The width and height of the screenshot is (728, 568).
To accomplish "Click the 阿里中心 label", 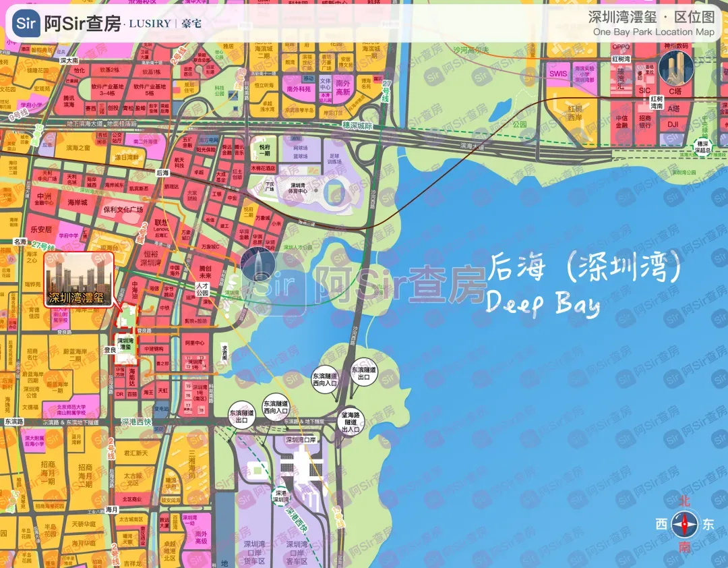I will click(x=195, y=343).
